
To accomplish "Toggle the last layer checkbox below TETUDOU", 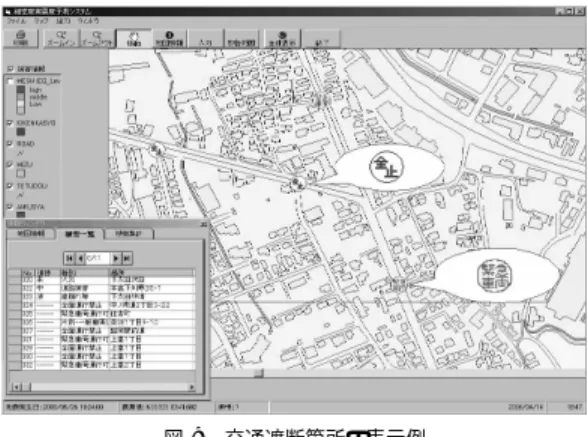I will [10, 207].
